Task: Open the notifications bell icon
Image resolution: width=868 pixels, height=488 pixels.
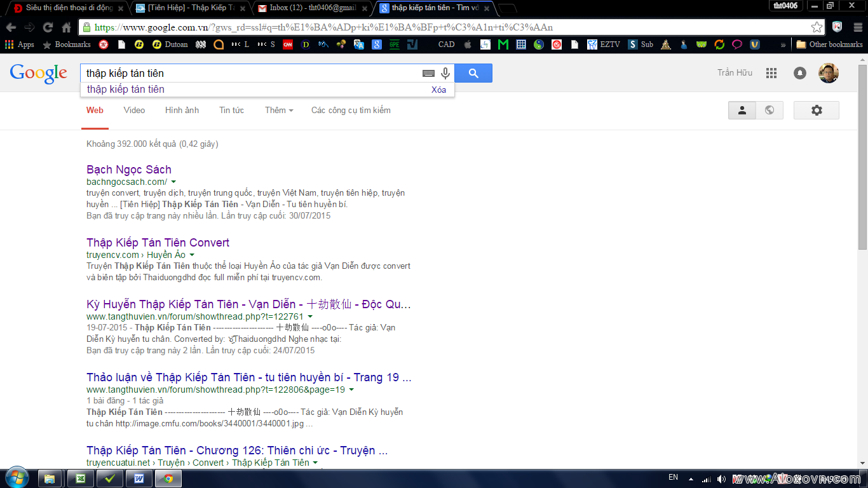Action: click(799, 73)
